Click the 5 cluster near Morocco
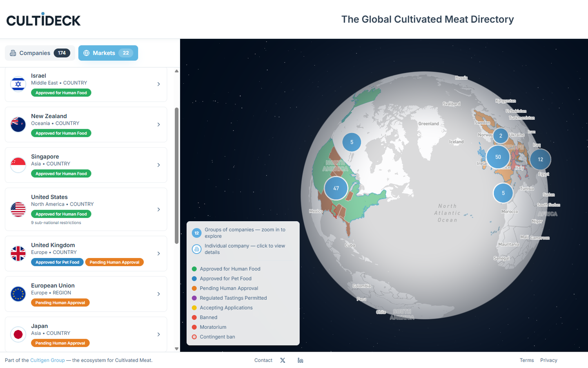588x368 pixels. coord(503,193)
